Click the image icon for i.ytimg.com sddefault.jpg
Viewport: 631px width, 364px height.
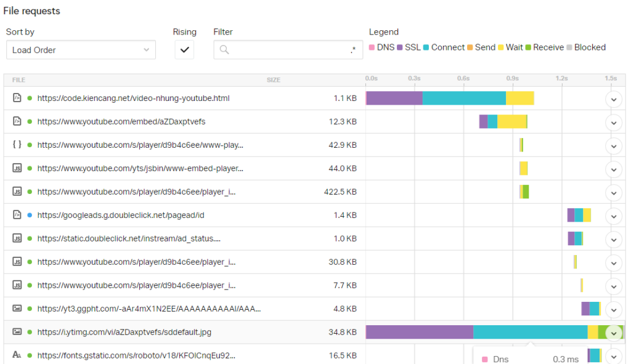pos(17,332)
